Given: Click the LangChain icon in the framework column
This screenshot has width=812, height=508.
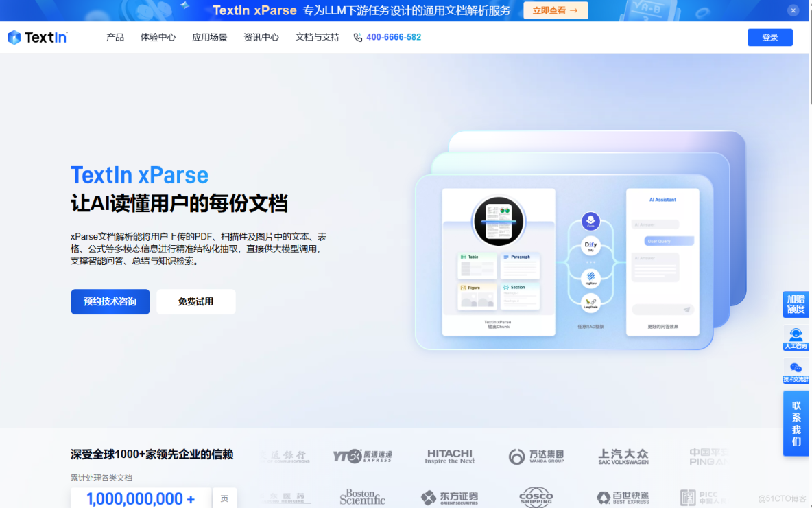Looking at the screenshot, I should click(590, 303).
